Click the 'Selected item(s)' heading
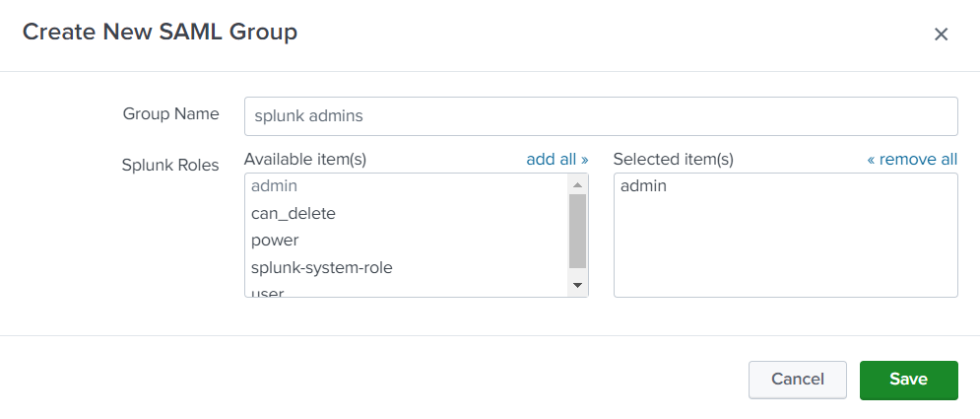 point(673,159)
